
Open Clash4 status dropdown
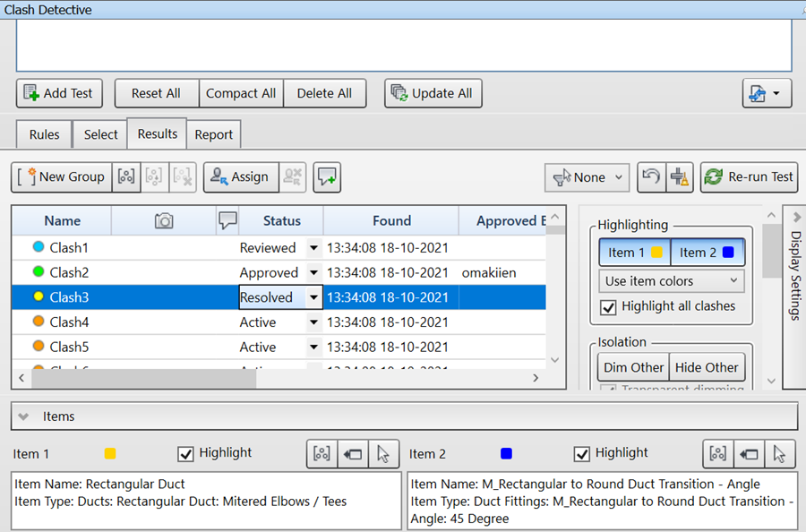coord(313,322)
